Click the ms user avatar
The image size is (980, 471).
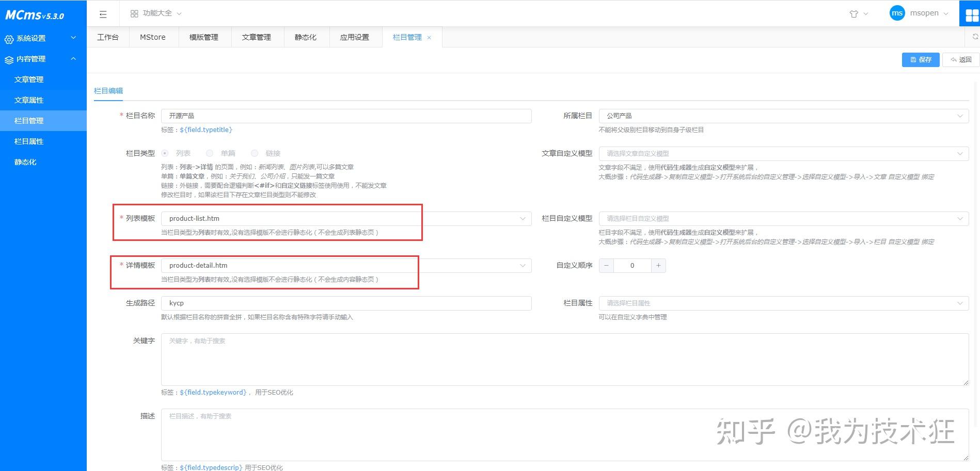pos(897,13)
